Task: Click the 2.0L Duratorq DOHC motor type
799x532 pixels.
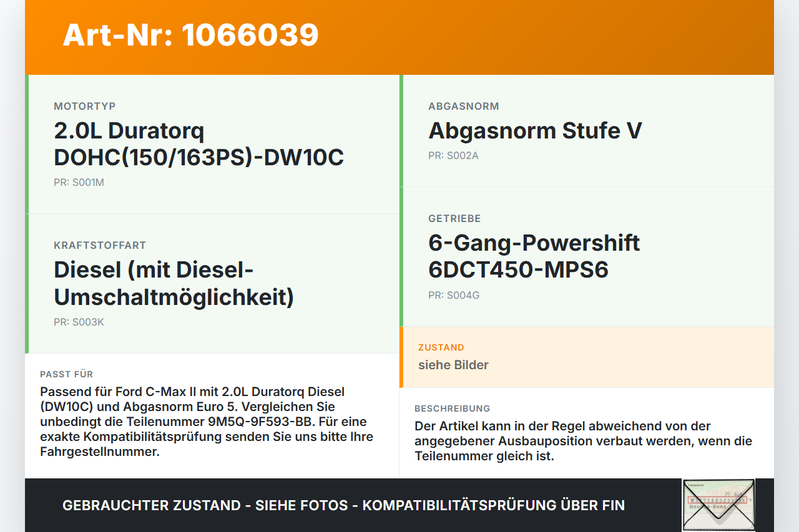Action: pos(199,144)
